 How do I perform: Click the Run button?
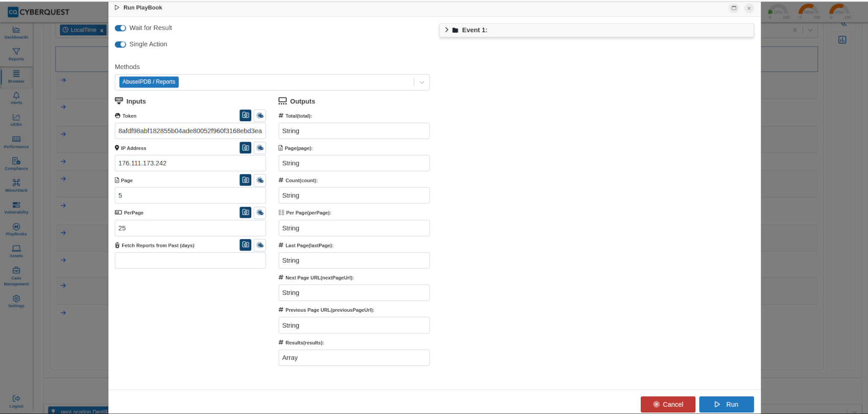pos(726,404)
